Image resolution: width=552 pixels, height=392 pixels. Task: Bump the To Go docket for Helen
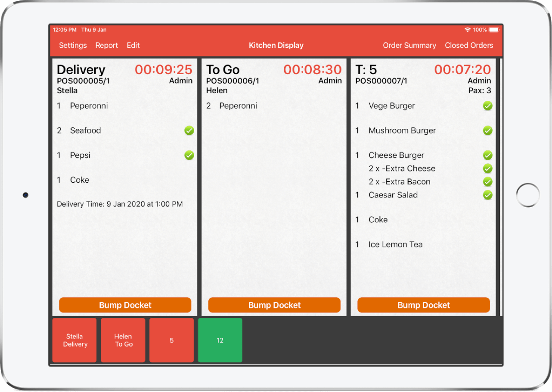274,305
